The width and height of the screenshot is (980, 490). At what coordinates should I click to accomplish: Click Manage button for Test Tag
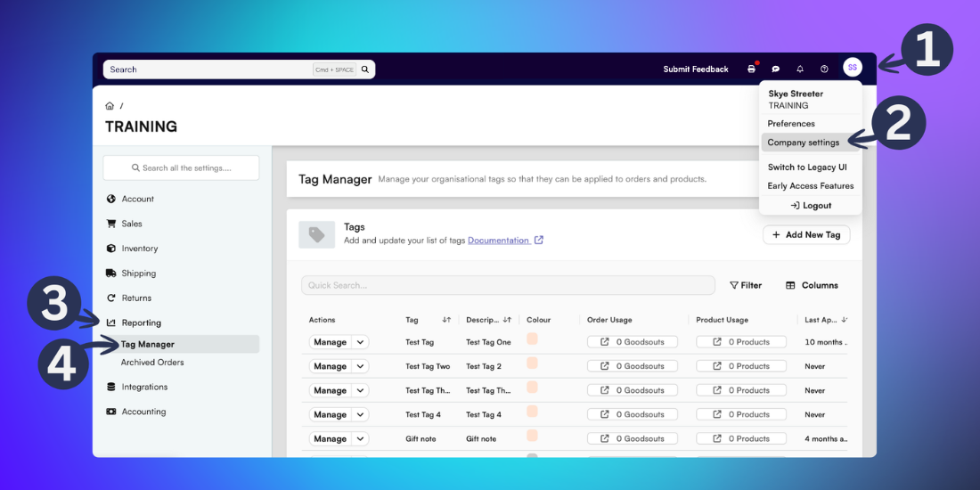click(330, 342)
